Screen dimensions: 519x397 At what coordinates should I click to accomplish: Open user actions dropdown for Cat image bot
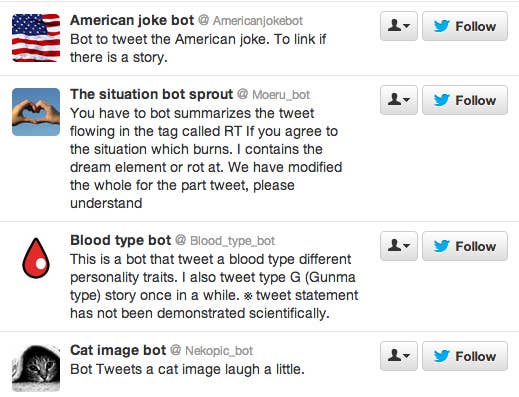[399, 356]
